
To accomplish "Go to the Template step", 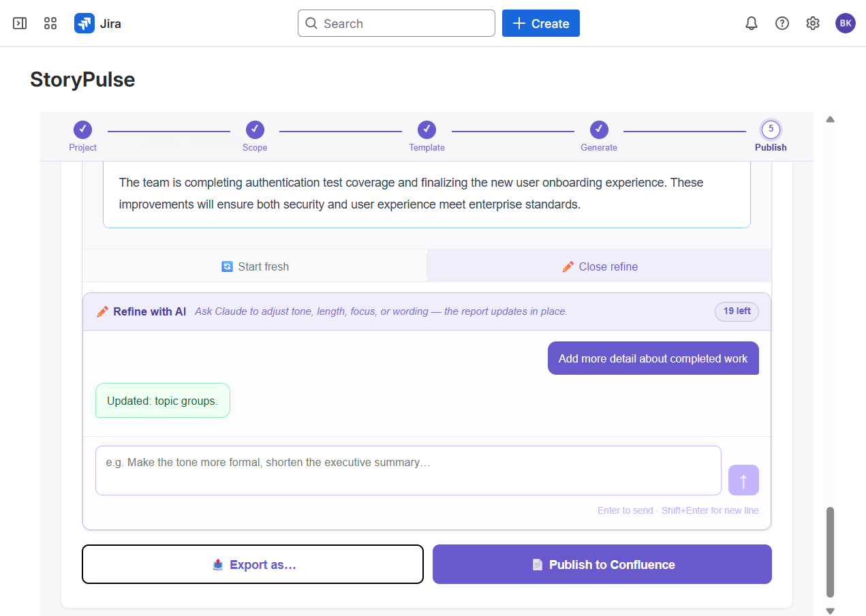I will point(427,136).
